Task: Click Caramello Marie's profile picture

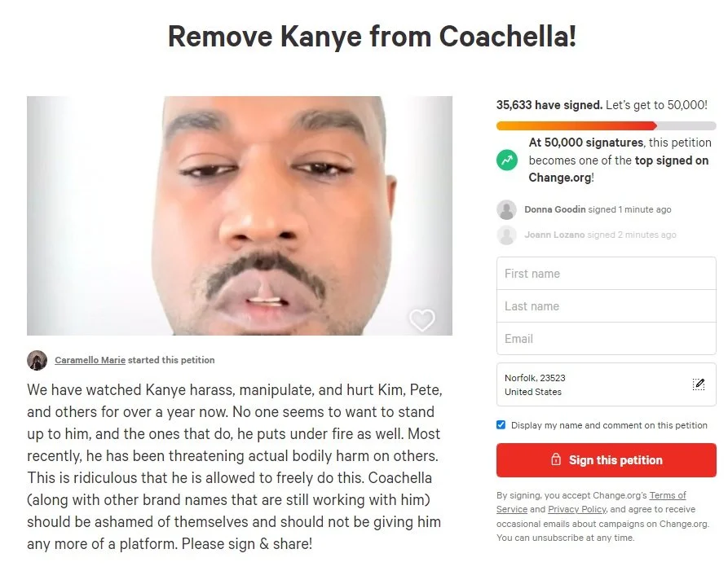Action: click(x=38, y=360)
